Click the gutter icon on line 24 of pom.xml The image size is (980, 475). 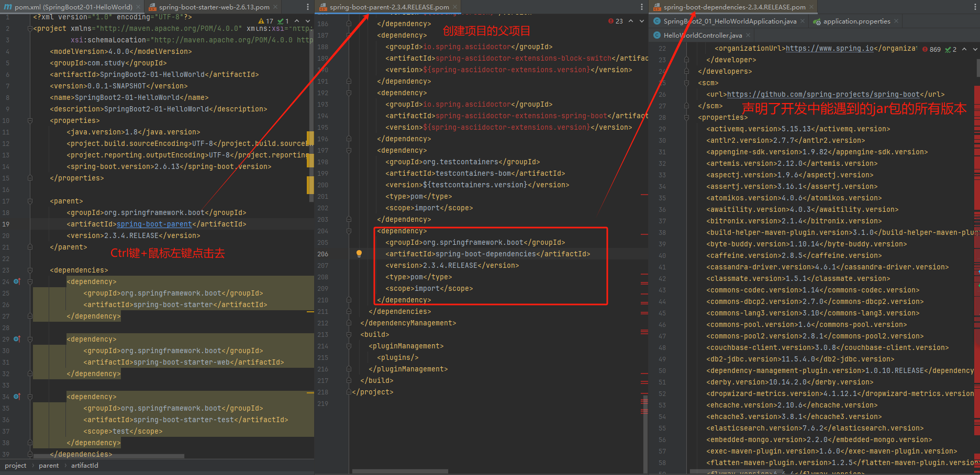click(17, 281)
